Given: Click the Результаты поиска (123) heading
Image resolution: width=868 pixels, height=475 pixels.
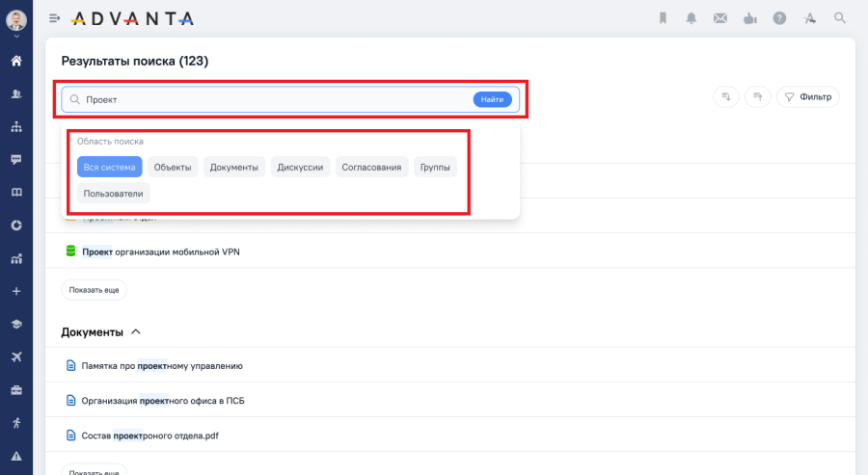Looking at the screenshot, I should [134, 61].
